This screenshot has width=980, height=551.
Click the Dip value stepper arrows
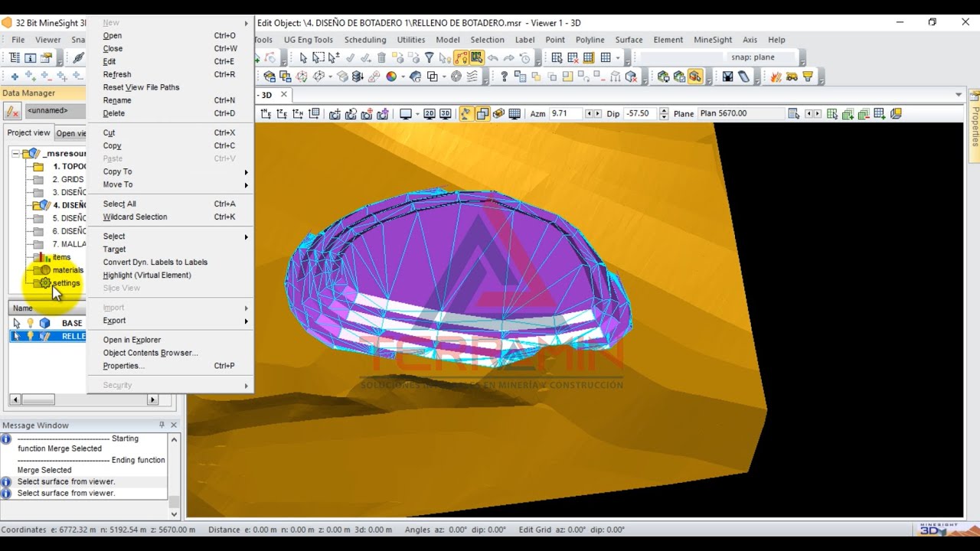(x=662, y=113)
